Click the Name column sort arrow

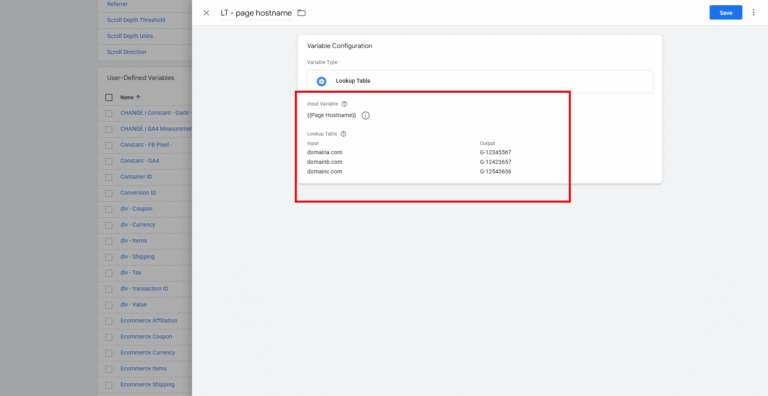pos(138,97)
